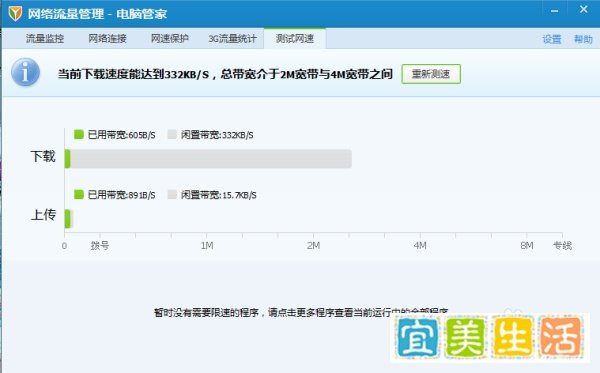Click the 4M axis label
The image size is (600, 373).
[x=420, y=246]
